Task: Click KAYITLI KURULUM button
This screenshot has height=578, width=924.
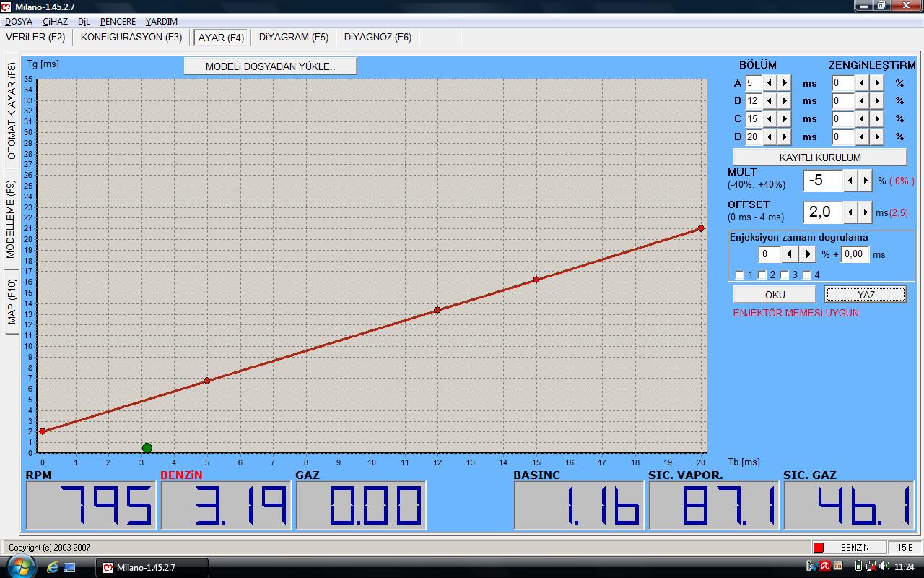Action: coord(820,157)
